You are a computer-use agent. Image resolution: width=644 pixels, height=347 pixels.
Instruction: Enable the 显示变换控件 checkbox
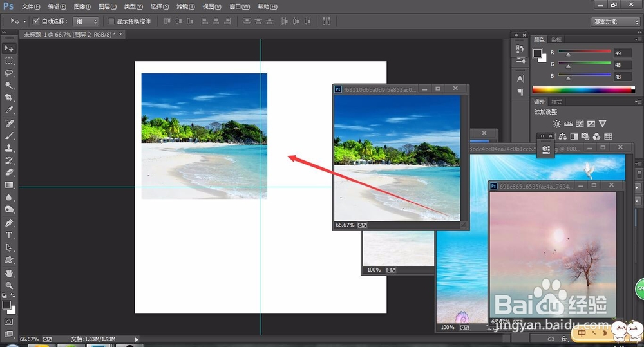click(111, 21)
